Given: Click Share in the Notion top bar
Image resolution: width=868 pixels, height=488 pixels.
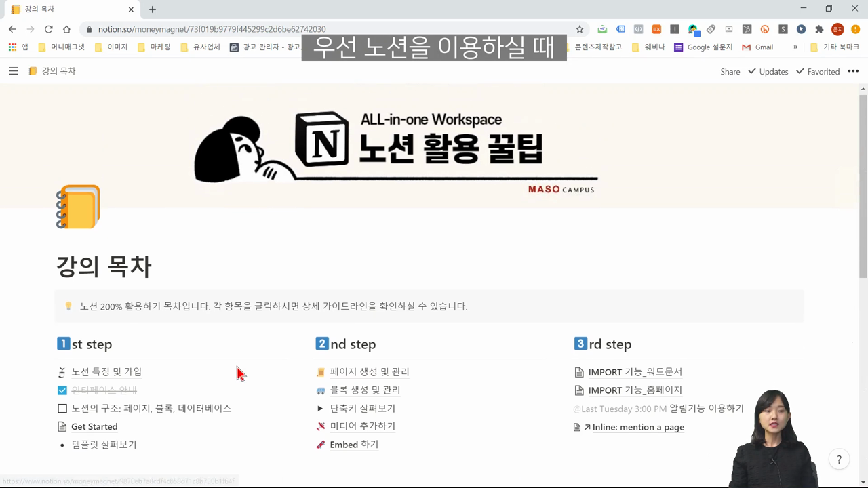Looking at the screenshot, I should pos(730,71).
